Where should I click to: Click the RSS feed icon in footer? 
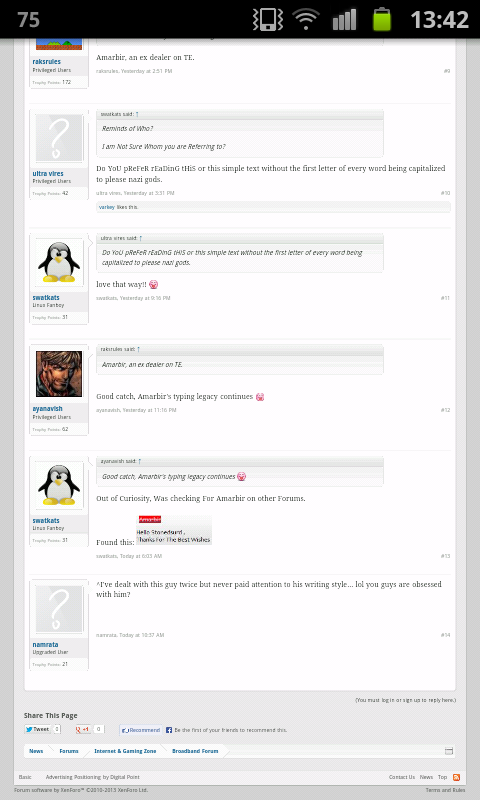click(x=456, y=777)
